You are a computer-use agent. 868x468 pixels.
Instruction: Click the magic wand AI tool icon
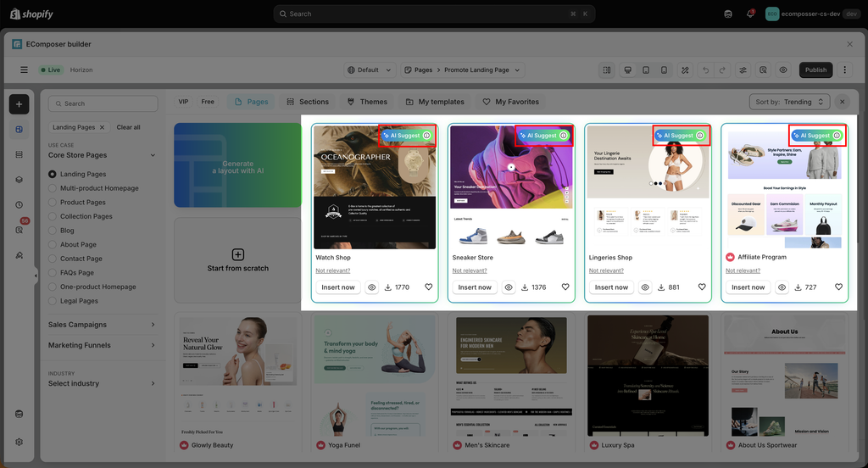[x=685, y=70]
